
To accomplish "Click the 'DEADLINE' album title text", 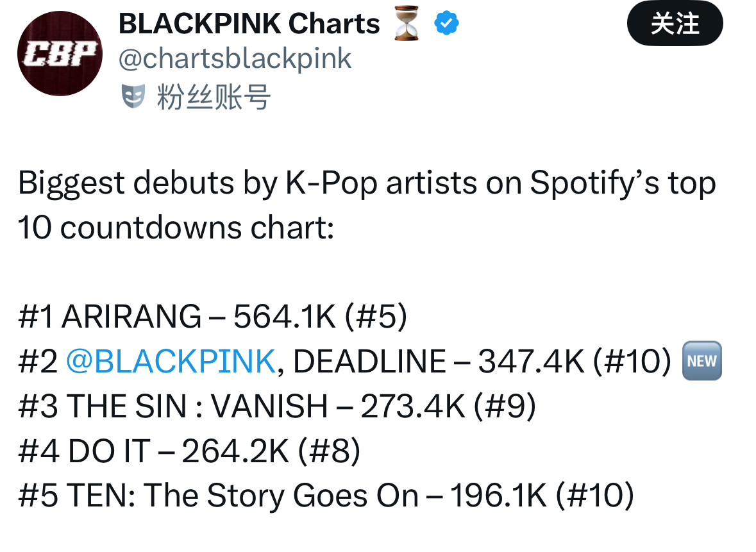I will [x=369, y=362].
